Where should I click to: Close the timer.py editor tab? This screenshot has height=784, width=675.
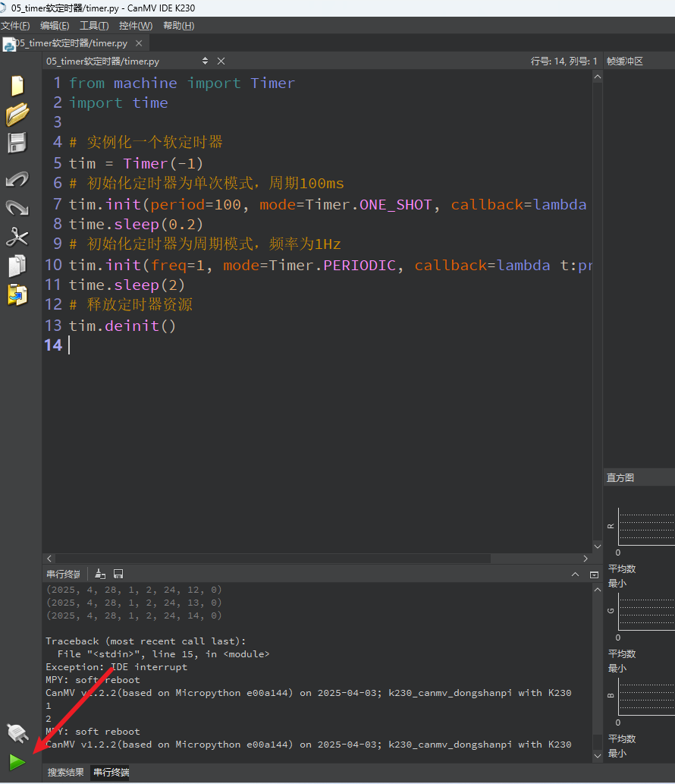coord(139,43)
